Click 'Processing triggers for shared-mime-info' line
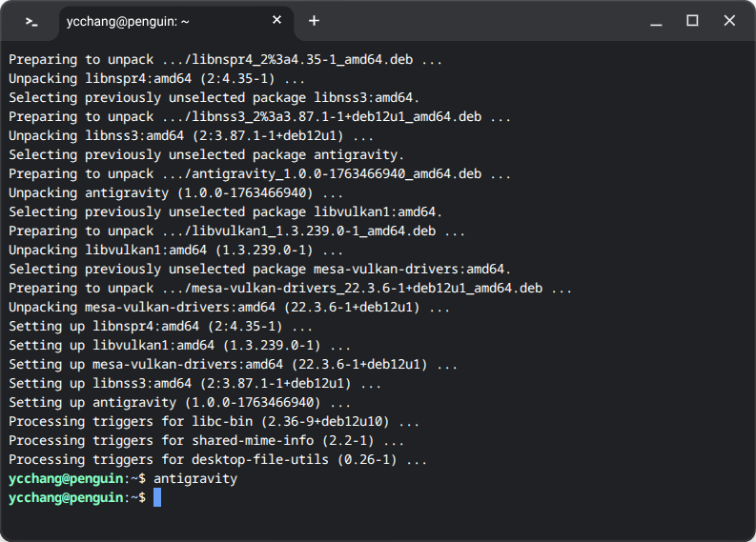 (205, 441)
